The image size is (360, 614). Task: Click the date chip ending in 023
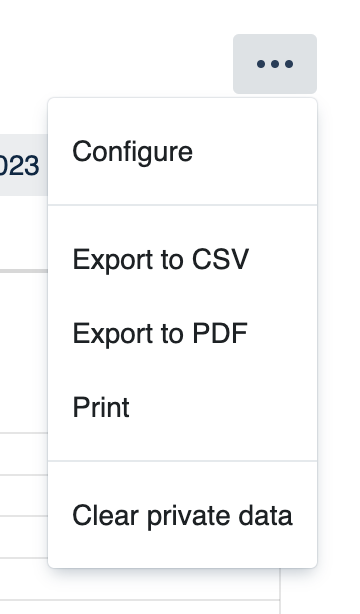click(22, 165)
